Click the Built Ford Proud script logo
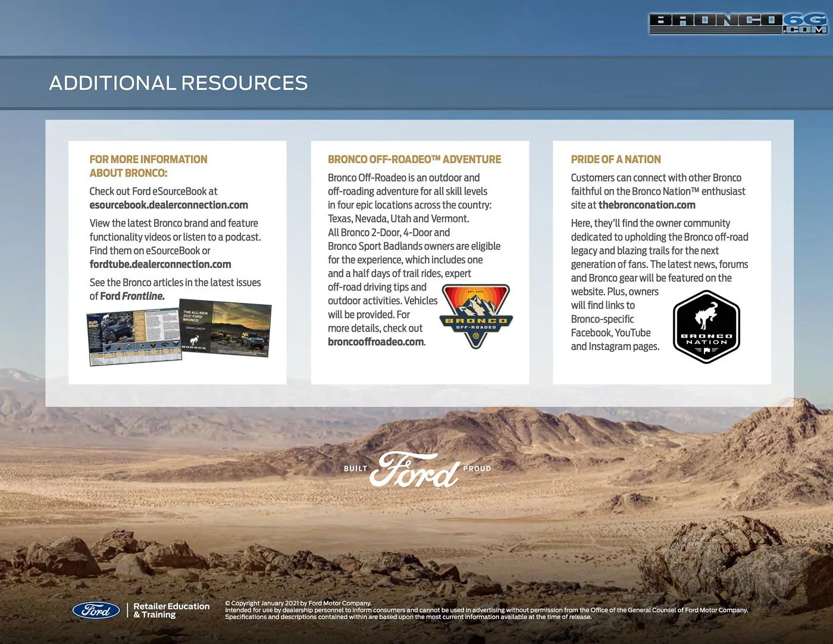The height and width of the screenshot is (644, 833). 417,469
